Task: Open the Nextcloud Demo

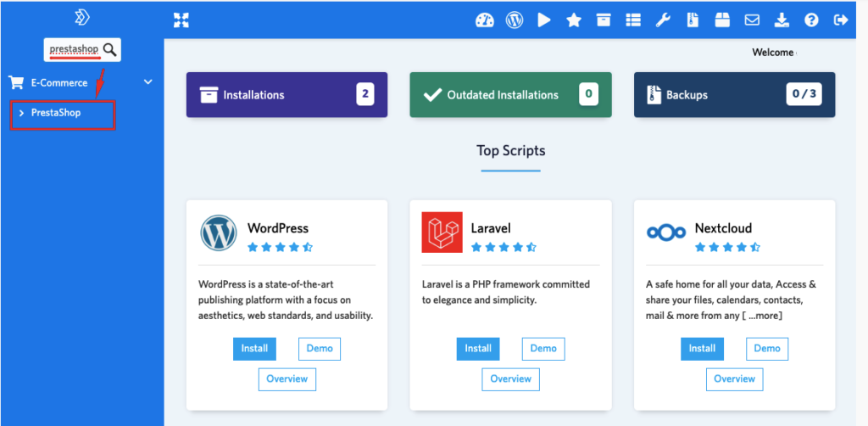Action: [767, 349]
